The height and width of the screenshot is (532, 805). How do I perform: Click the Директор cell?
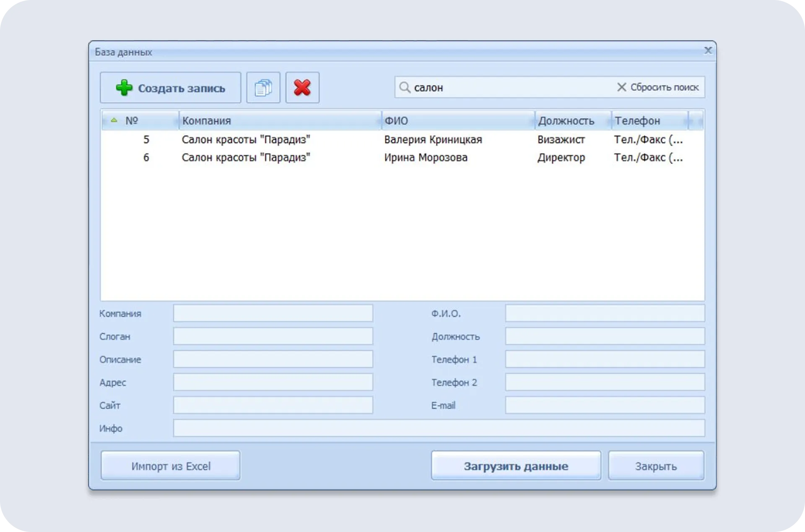(x=561, y=158)
